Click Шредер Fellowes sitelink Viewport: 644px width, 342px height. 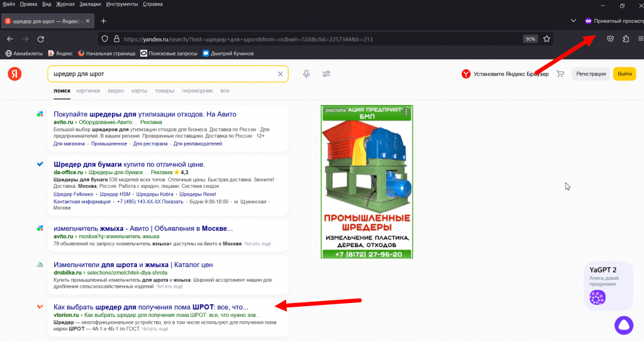click(73, 194)
